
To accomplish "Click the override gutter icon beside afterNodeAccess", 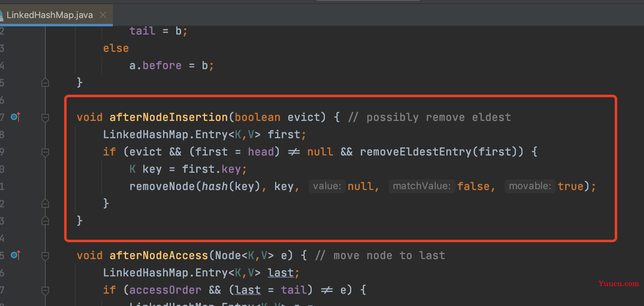I will point(15,256).
